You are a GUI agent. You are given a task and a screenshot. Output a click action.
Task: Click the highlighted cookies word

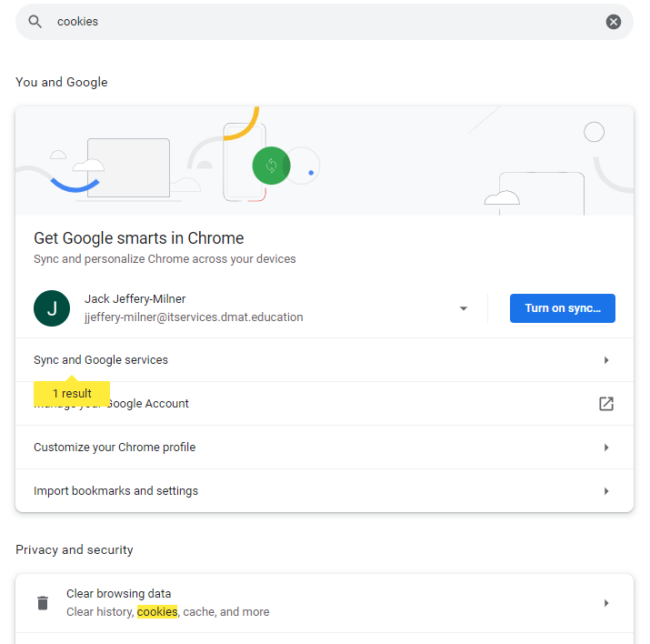coord(157,611)
